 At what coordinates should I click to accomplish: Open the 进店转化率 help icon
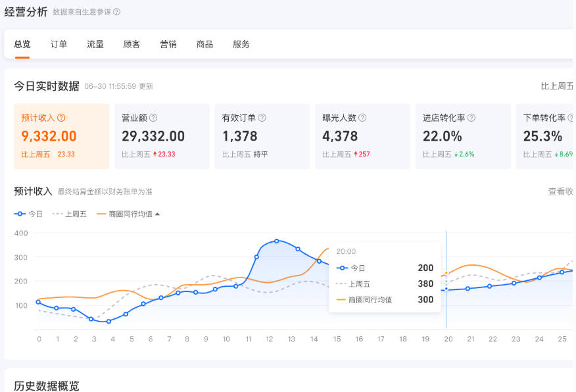click(473, 118)
